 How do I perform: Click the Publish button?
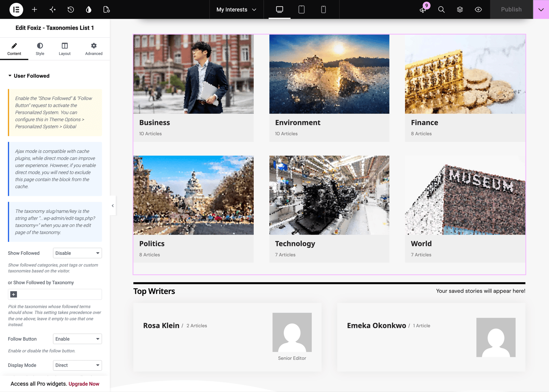click(511, 10)
